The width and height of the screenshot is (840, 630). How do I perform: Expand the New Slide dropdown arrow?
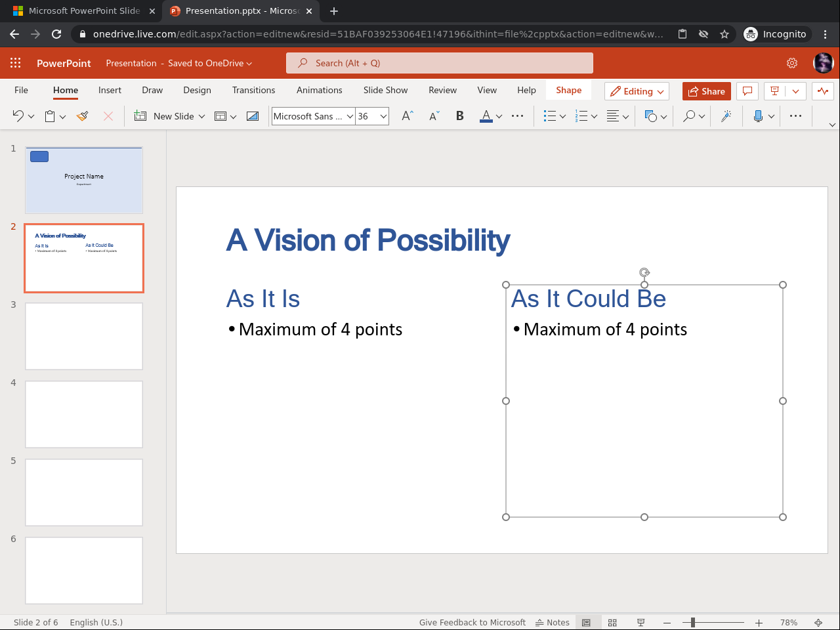tap(201, 116)
